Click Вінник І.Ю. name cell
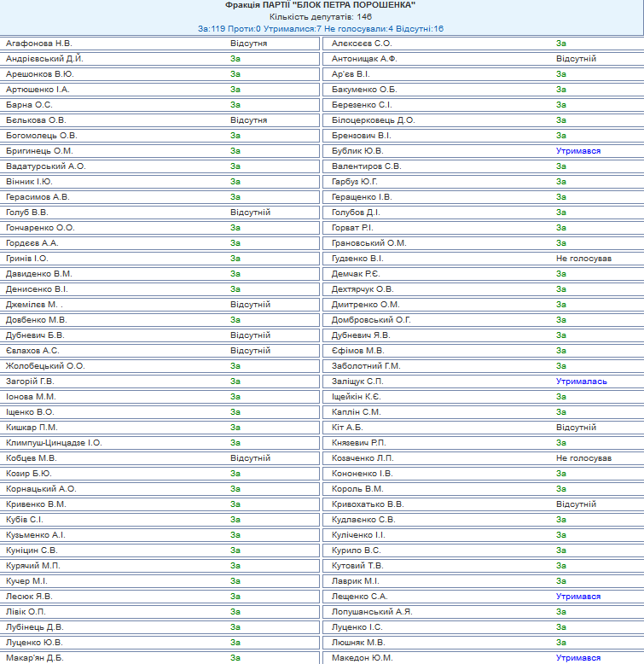This screenshot has width=644, height=664. [x=29, y=182]
